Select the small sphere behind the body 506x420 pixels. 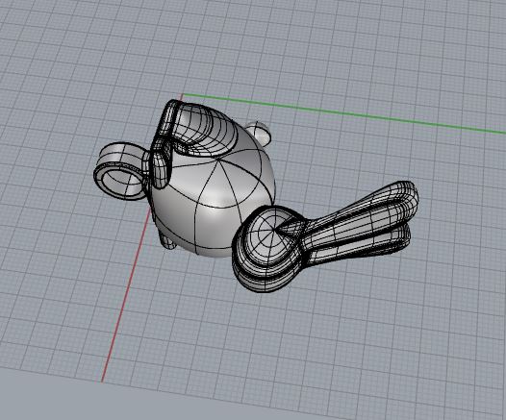[259, 133]
